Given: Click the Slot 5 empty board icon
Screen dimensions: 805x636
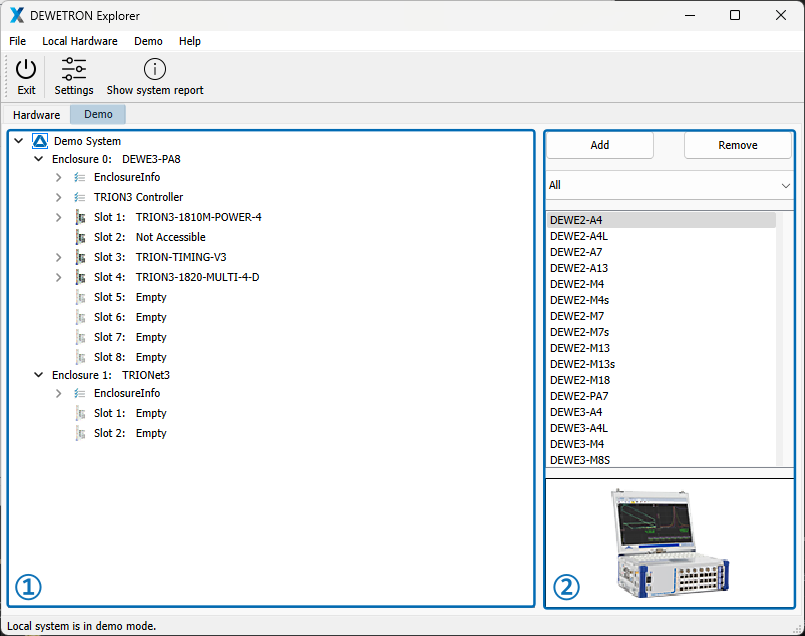Looking at the screenshot, I should (81, 297).
